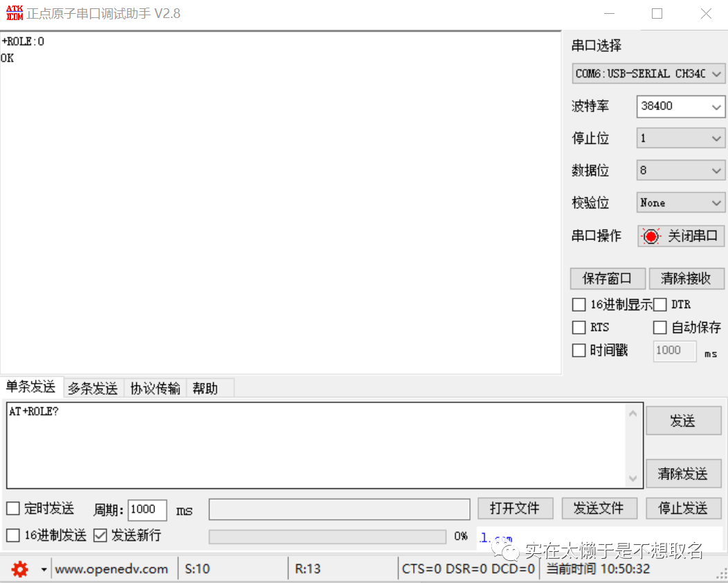Screen dimensions: 728x583
Task: Expand the stop bits dropdown showing 1
Action: (x=681, y=138)
